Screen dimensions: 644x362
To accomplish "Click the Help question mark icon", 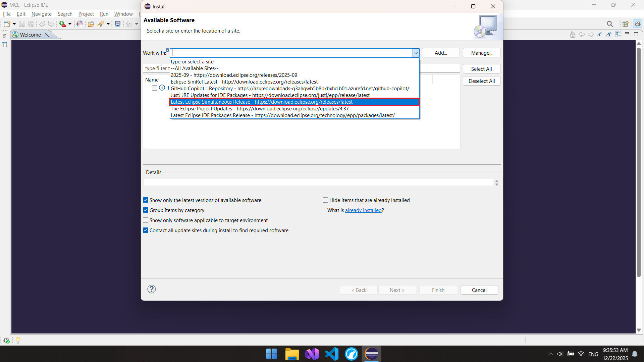I will 152,289.
